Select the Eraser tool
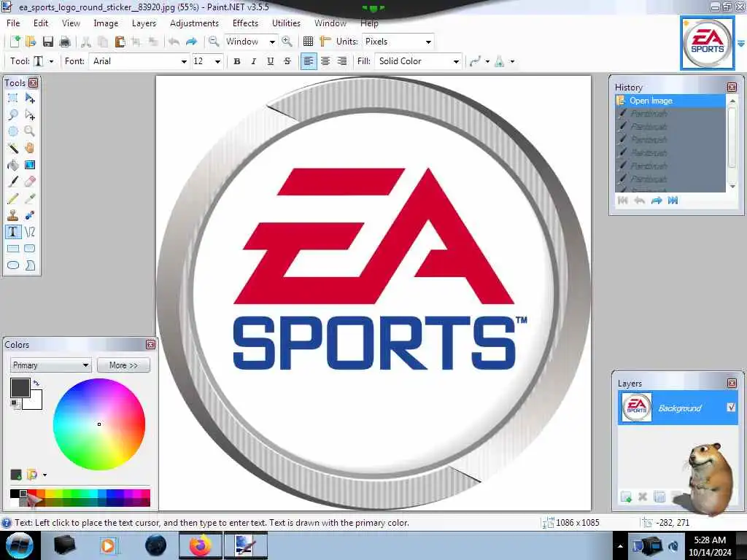The width and height of the screenshot is (747, 560). tap(29, 182)
